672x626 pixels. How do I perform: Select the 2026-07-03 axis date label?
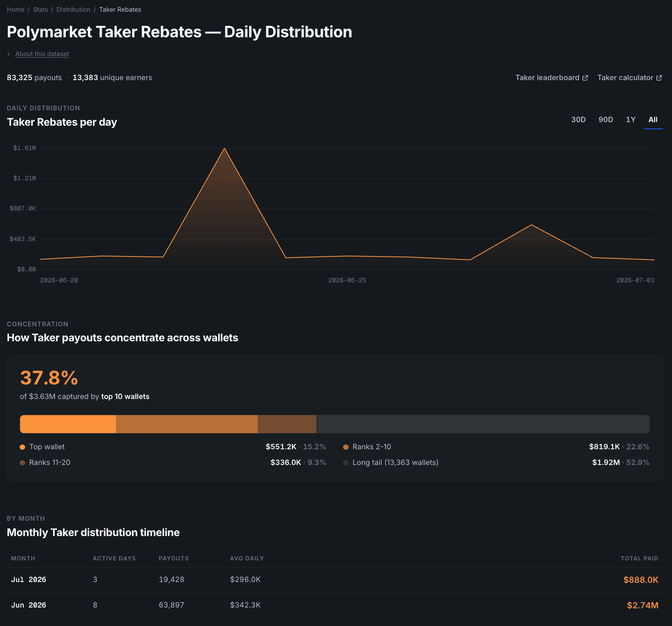(635, 280)
